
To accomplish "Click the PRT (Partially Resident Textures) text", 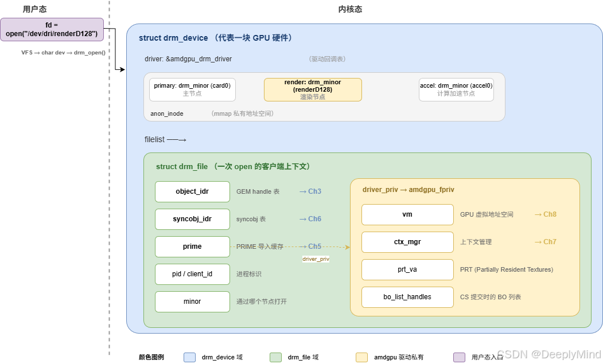I will pos(507,269).
